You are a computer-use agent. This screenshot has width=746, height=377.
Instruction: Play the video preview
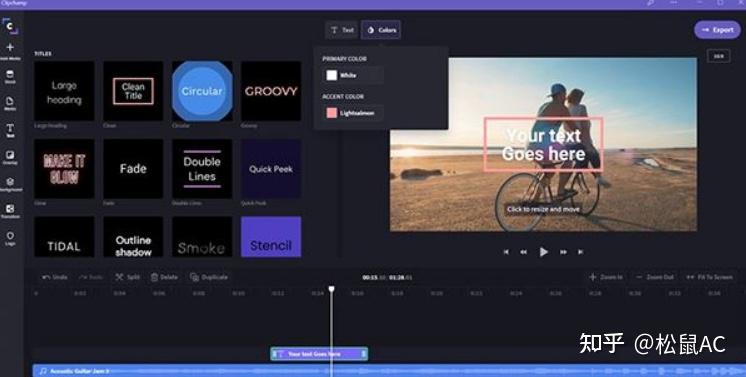[x=543, y=252]
